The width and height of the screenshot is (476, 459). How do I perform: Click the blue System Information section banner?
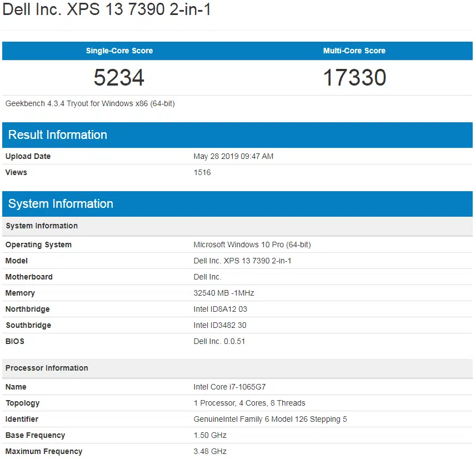[x=237, y=204]
